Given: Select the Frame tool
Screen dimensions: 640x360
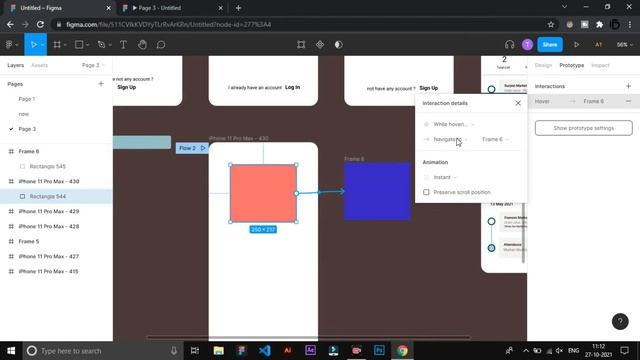Looking at the screenshot, I should click(57, 44).
